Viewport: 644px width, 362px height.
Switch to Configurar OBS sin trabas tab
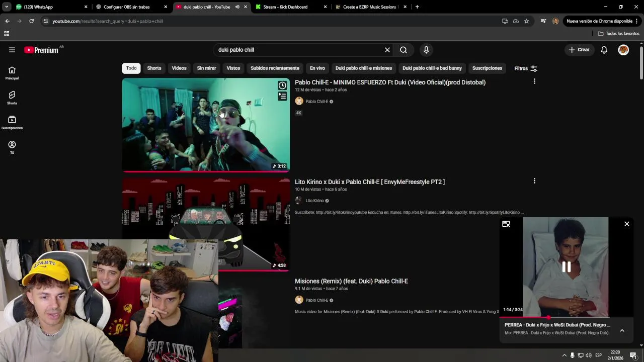131,7
